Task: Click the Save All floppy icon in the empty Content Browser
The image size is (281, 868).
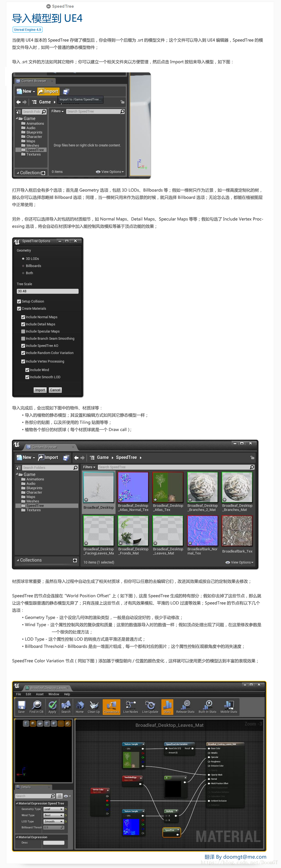Action: click(x=66, y=91)
